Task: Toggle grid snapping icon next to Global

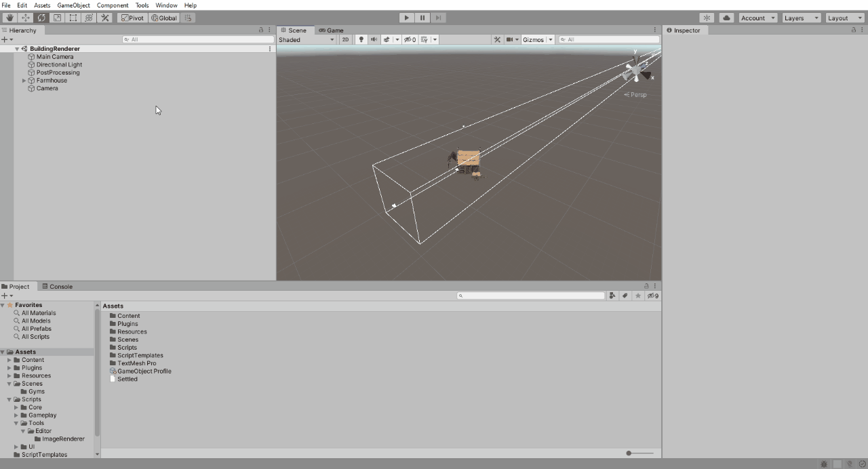Action: (x=188, y=18)
